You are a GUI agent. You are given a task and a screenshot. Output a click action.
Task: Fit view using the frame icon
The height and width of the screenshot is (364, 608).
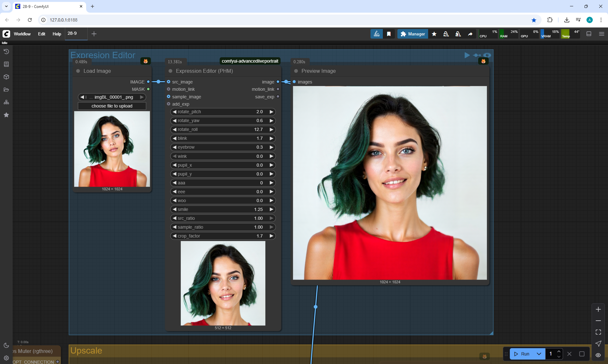click(598, 332)
